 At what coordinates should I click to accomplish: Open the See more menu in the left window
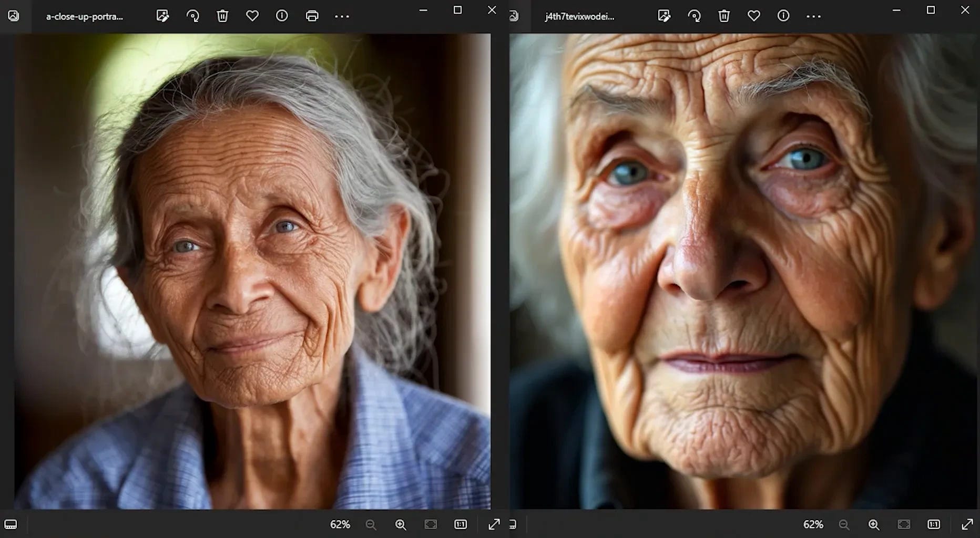point(342,16)
